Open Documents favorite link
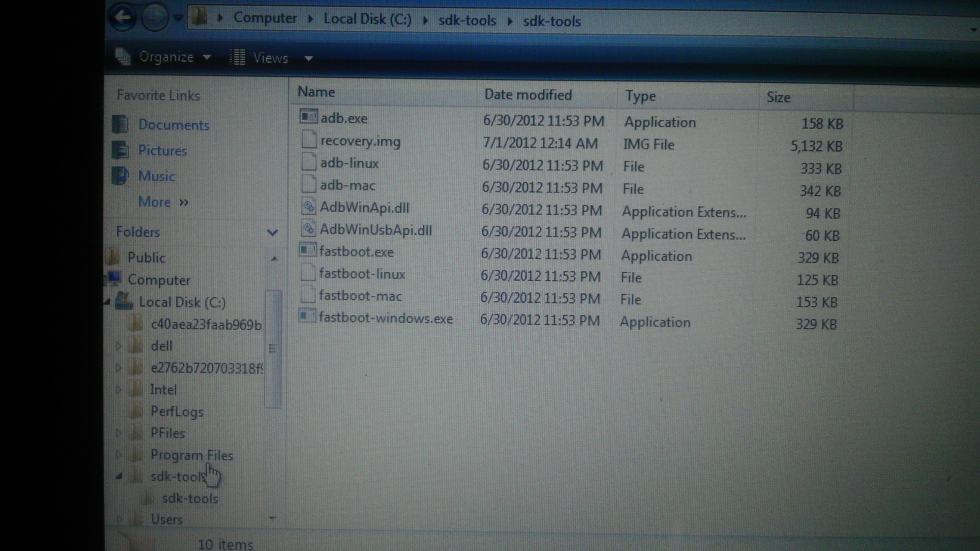Image resolution: width=980 pixels, height=551 pixels. click(174, 125)
